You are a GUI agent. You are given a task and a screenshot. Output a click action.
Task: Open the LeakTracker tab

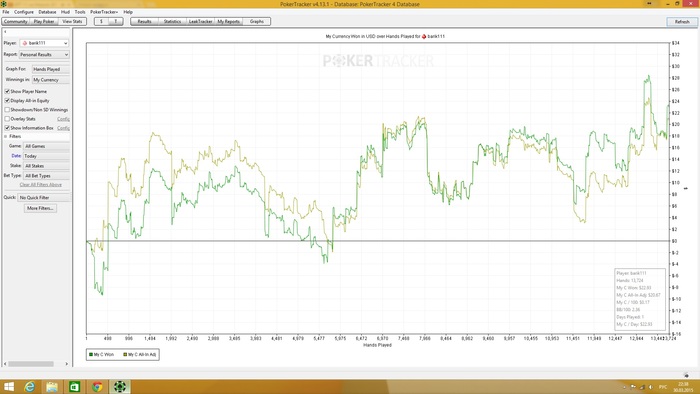click(x=200, y=21)
